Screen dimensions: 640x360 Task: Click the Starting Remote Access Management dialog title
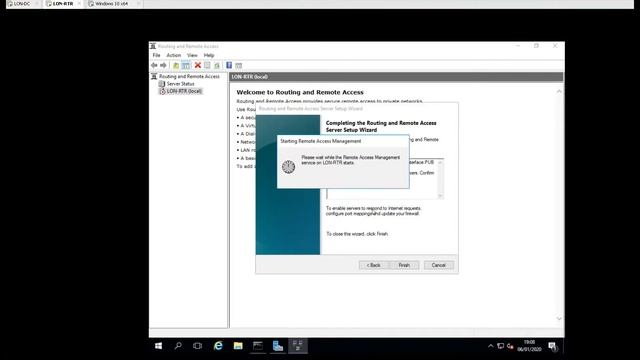coord(321,141)
